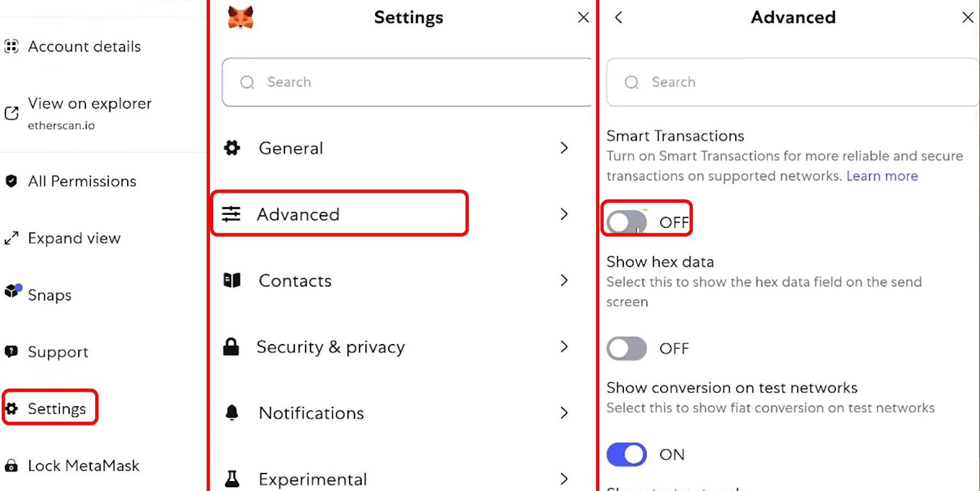
Task: Click the View on explorer external-link icon
Action: (11, 113)
